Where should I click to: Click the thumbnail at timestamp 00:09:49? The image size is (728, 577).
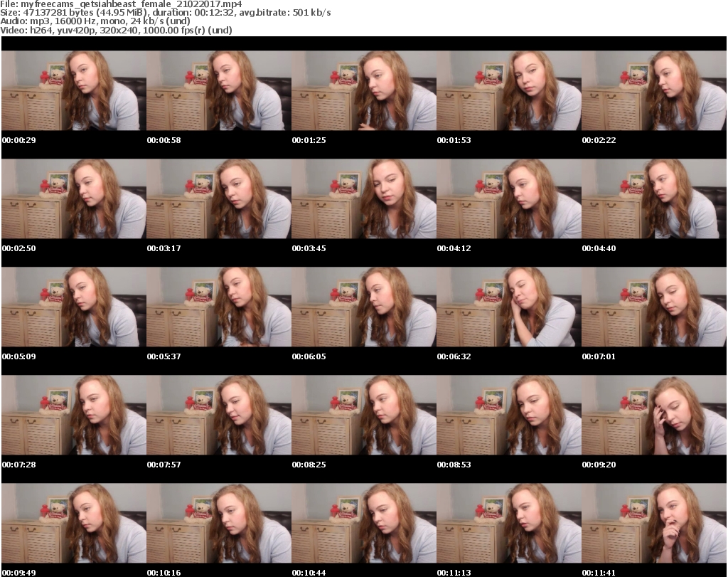coord(74,523)
